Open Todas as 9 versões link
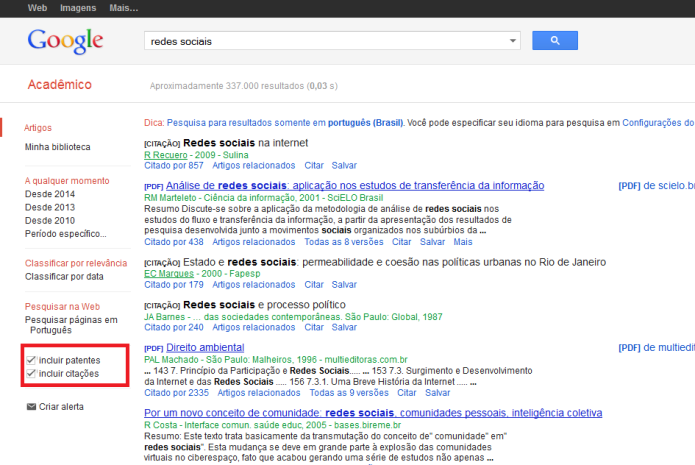The image size is (695, 465). tap(349, 393)
